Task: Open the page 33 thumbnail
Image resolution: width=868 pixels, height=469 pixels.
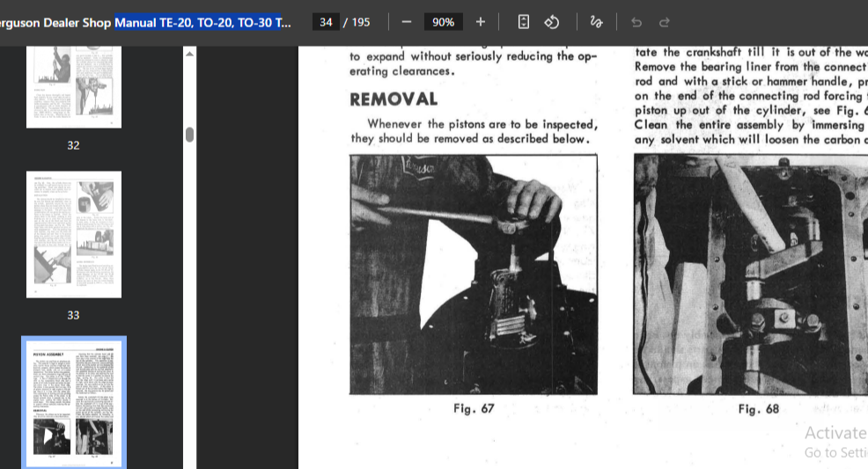Action: (x=74, y=234)
